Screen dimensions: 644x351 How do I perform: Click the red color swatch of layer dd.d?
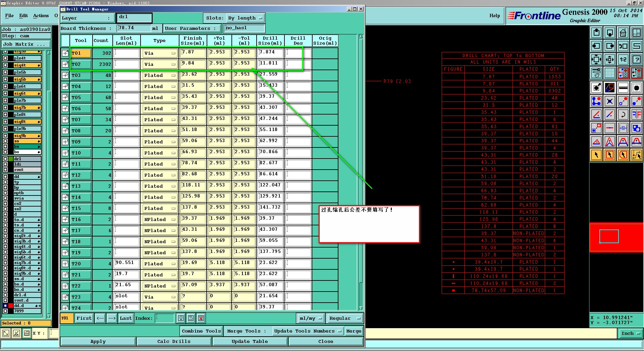tap(11, 306)
